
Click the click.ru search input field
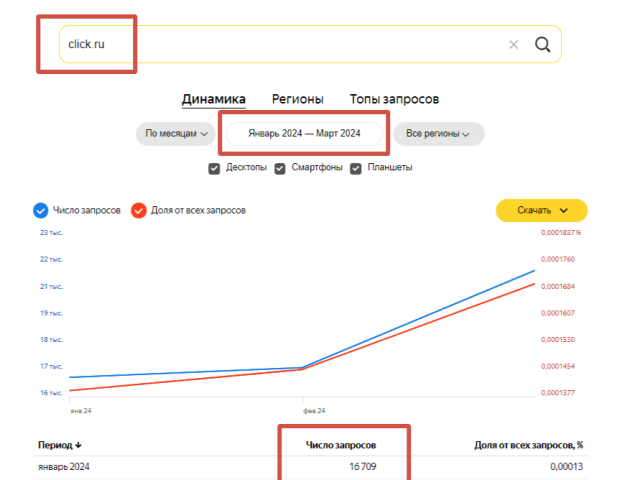click(x=310, y=44)
